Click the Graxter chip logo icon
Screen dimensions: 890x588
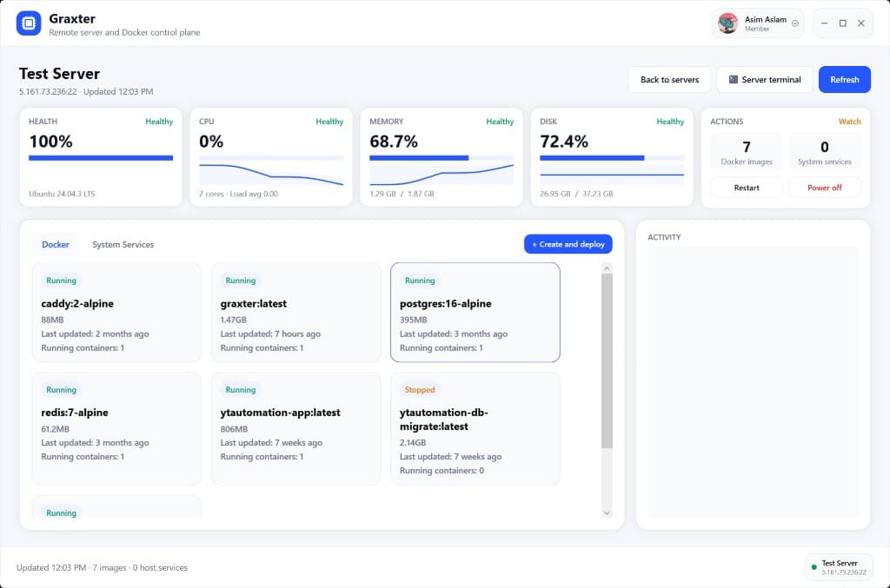(x=29, y=23)
